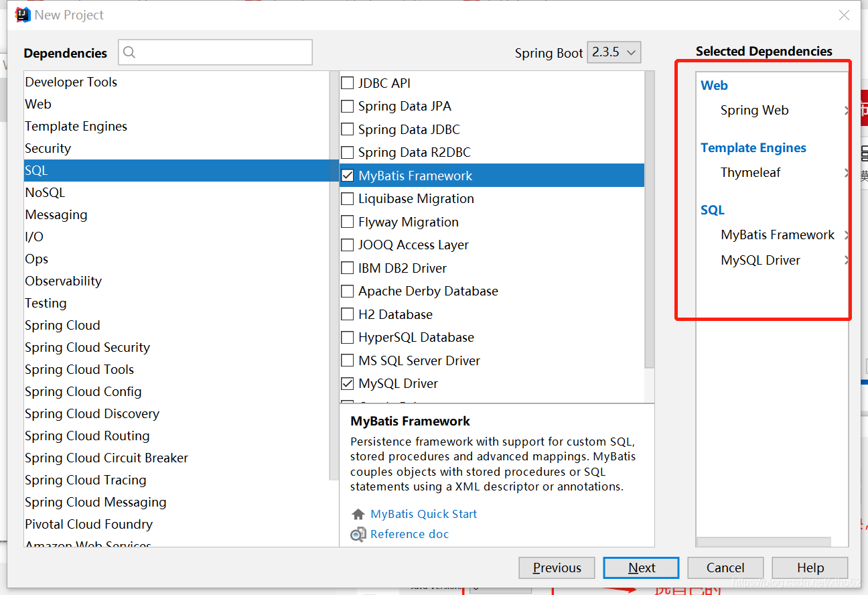Click the category list vertical scrollbar
Viewport: 868px width, 595px height.
coord(334,275)
